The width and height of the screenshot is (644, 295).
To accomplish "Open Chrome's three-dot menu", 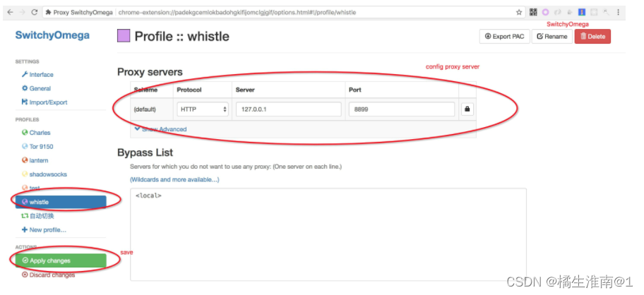I will coord(618,12).
